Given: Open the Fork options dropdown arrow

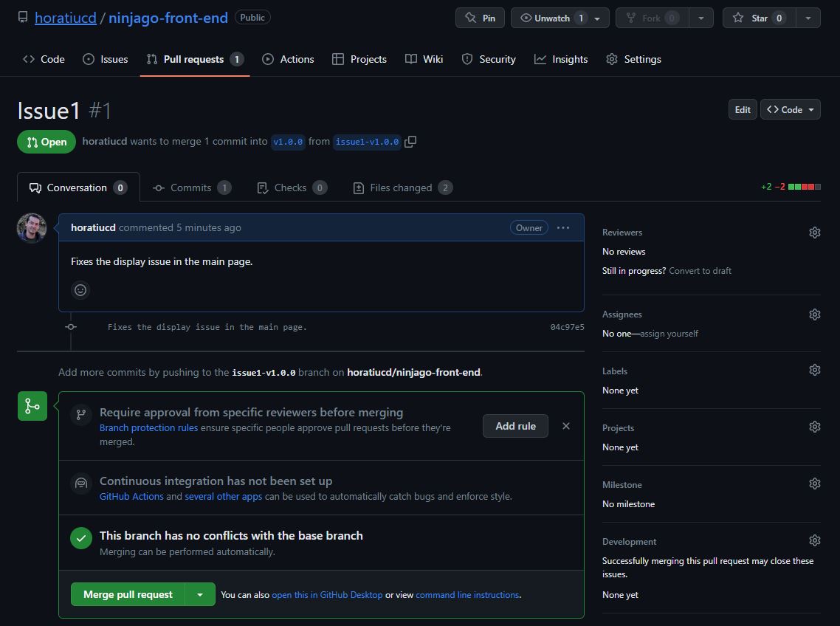Looking at the screenshot, I should click(x=700, y=18).
